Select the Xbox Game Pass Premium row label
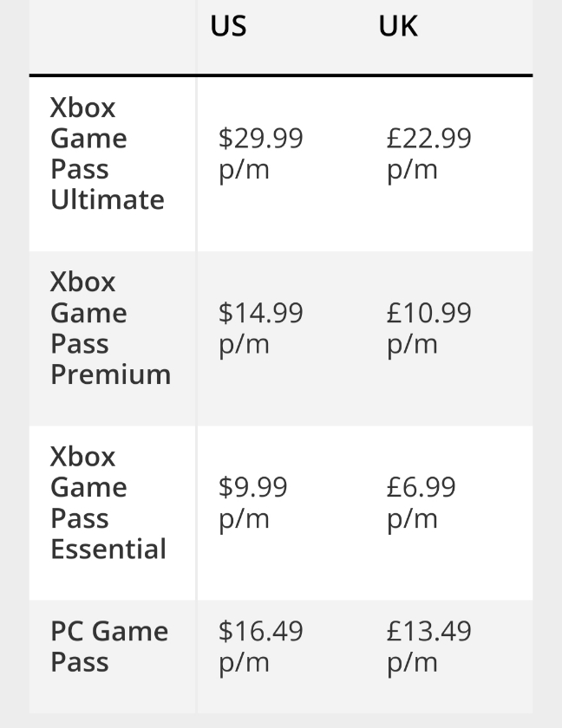This screenshot has height=728, width=562. point(110,328)
